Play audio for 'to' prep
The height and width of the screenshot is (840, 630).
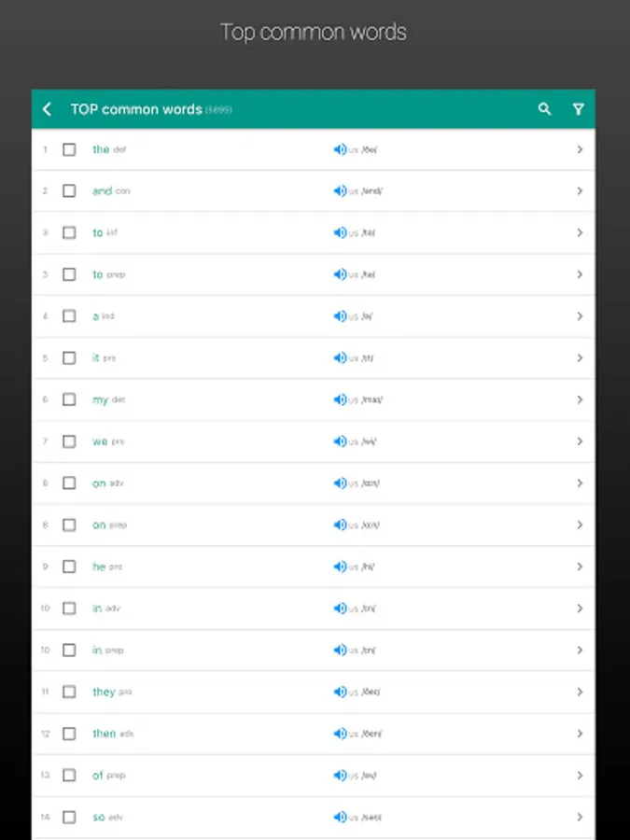pos(340,274)
